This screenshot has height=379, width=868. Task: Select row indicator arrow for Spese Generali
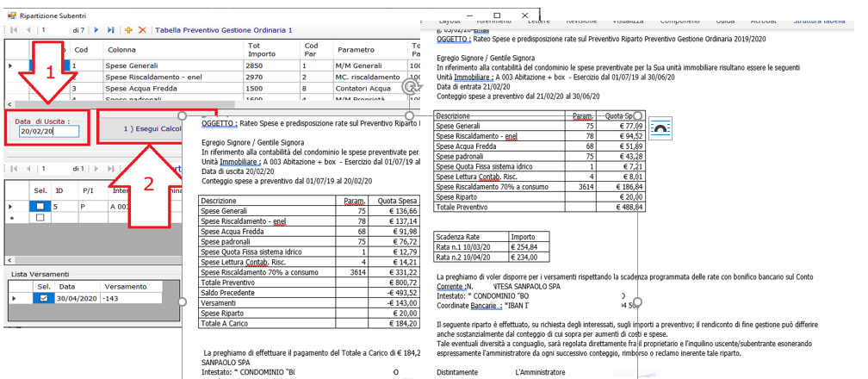point(10,66)
